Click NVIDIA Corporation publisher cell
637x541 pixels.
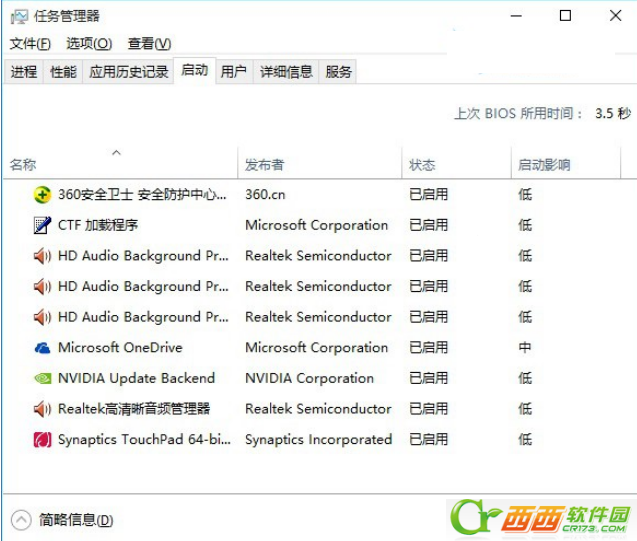[x=309, y=378]
